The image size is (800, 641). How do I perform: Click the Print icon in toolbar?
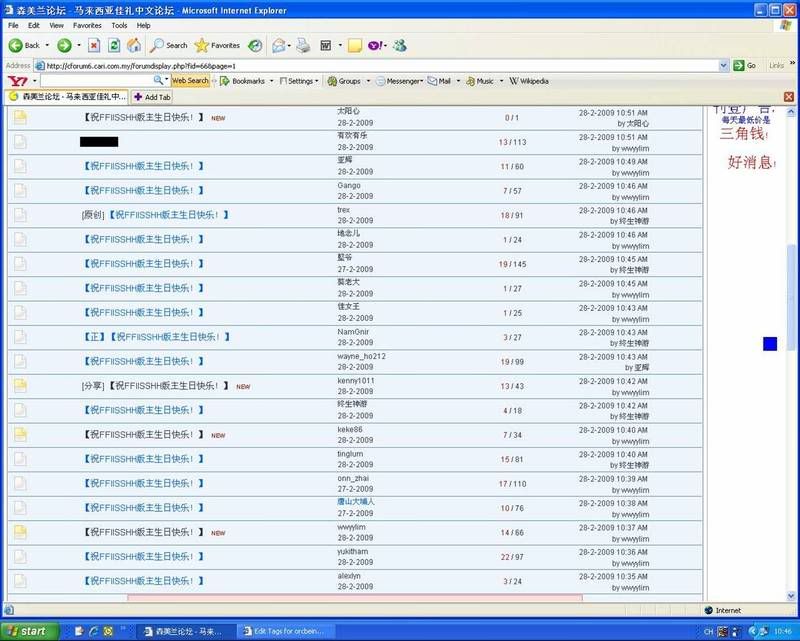pyautogui.click(x=303, y=45)
